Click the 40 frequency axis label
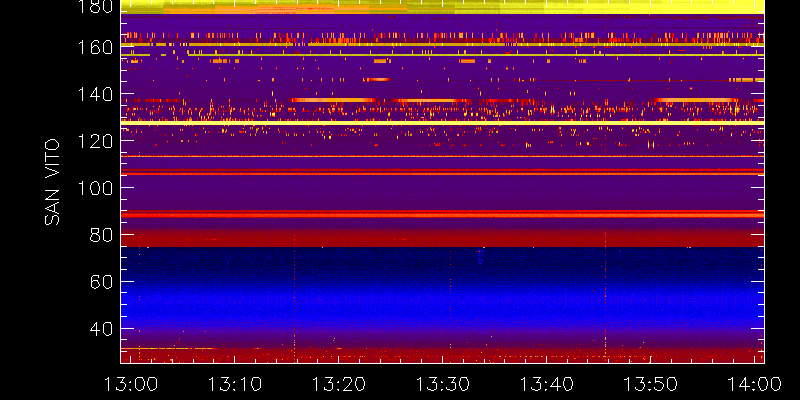Screen dimensions: 800x400 101,329
